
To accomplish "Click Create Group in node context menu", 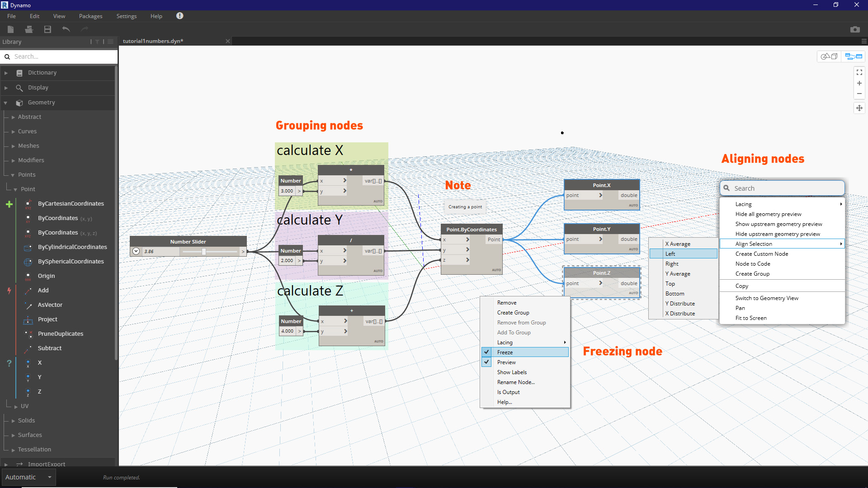I will [x=513, y=313].
